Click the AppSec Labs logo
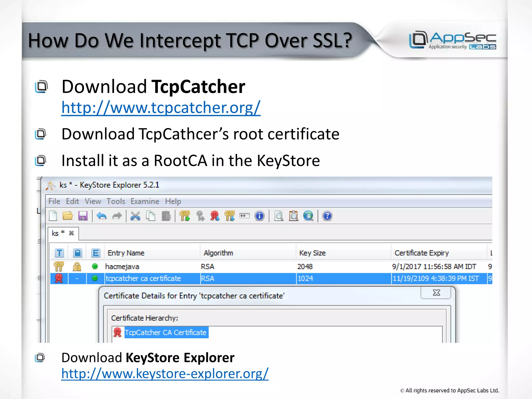This screenshot has width=532, height=399. click(453, 40)
